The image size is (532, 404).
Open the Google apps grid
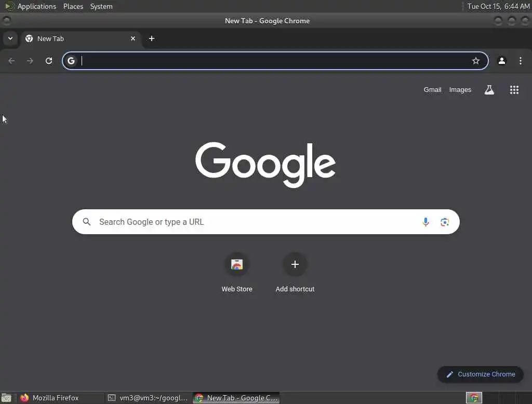pos(514,90)
